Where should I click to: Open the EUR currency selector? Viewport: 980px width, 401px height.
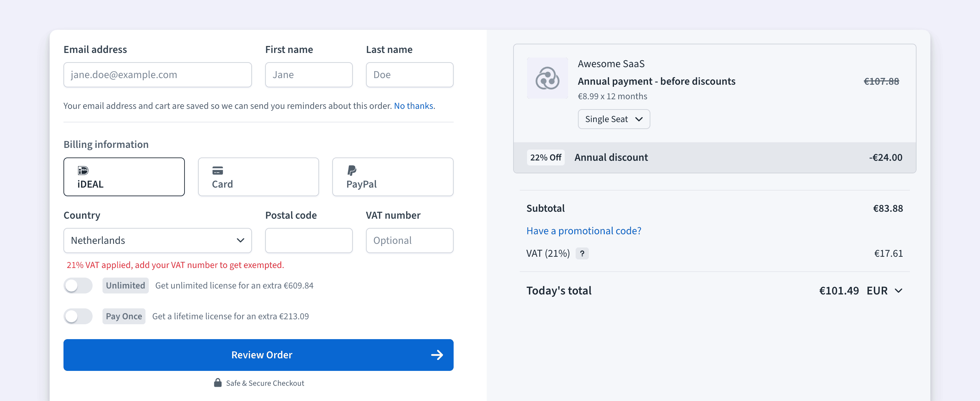coord(884,290)
